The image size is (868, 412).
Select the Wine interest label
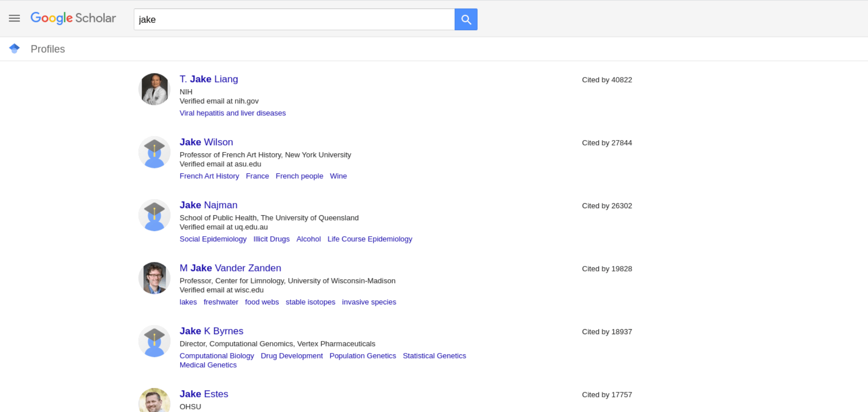click(338, 176)
